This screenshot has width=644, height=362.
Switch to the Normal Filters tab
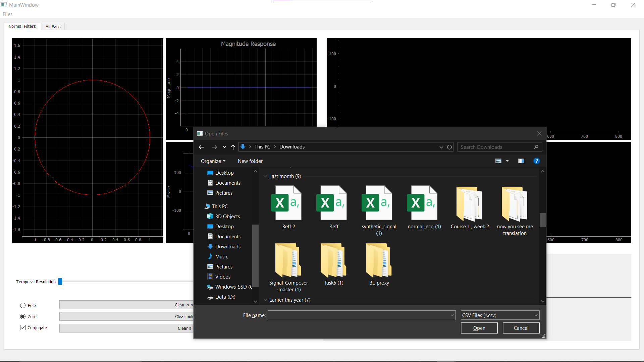[22, 26]
